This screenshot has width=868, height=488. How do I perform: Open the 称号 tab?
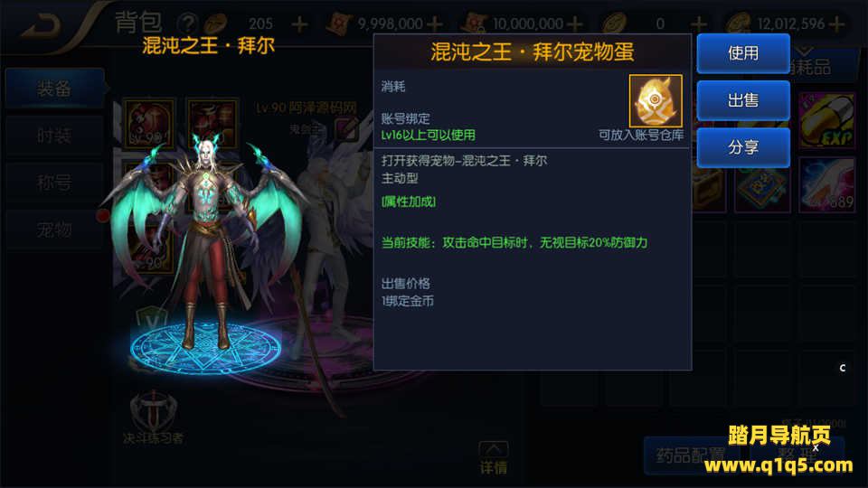[x=54, y=182]
